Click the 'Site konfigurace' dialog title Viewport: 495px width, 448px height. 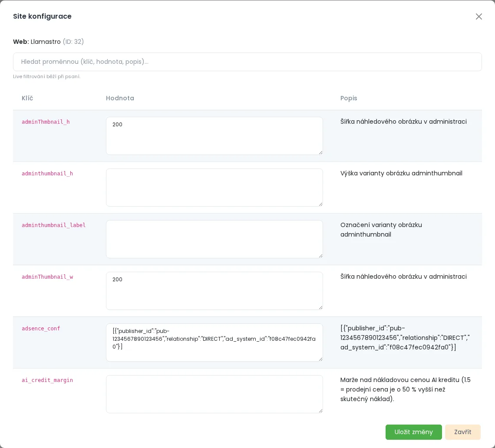42,16
